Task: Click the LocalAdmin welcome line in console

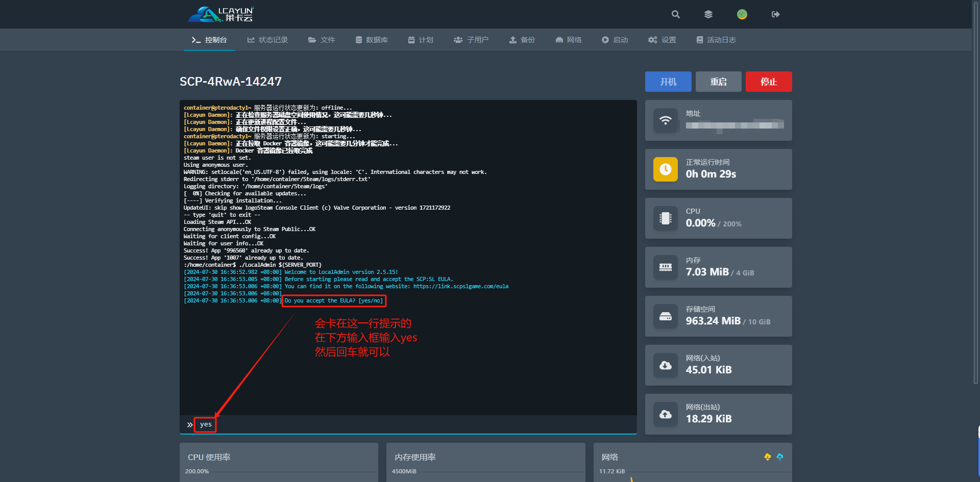Action: click(291, 272)
